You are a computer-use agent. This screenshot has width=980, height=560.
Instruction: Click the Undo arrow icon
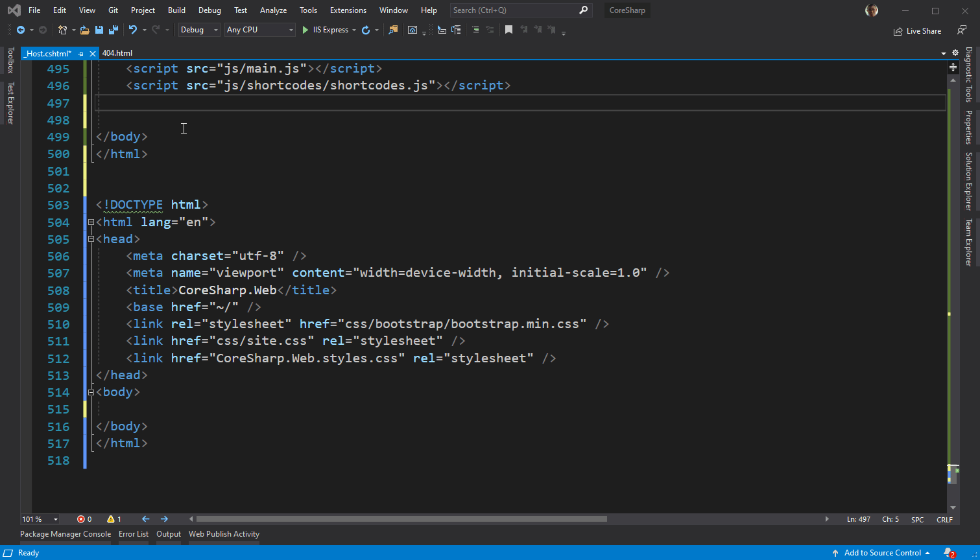pos(133,30)
